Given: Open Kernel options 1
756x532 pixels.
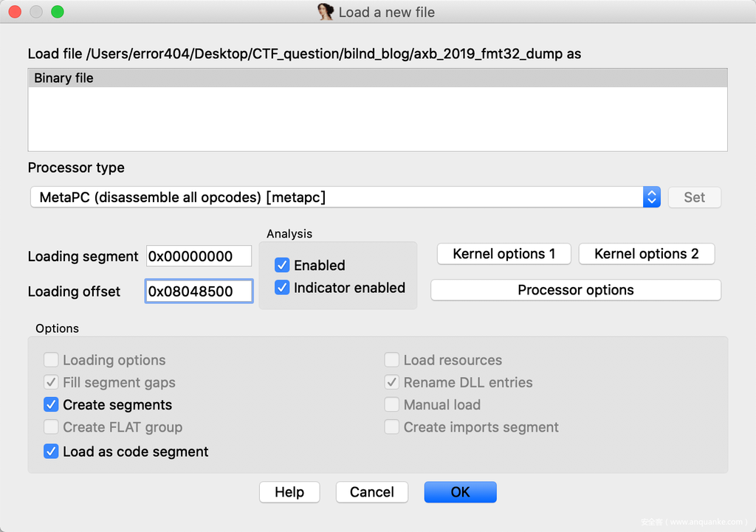Looking at the screenshot, I should (504, 254).
